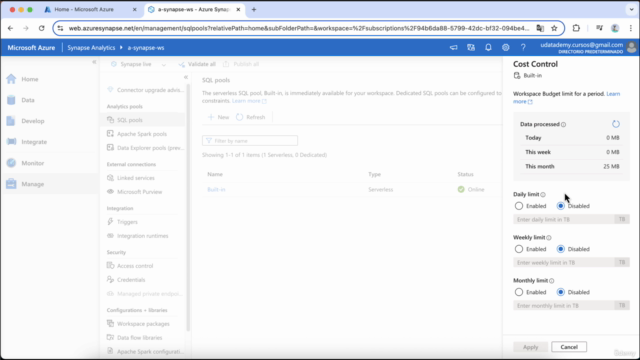Screen dimensions: 640x360
Task: Click Validate all in the toolbar
Action: click(x=197, y=64)
